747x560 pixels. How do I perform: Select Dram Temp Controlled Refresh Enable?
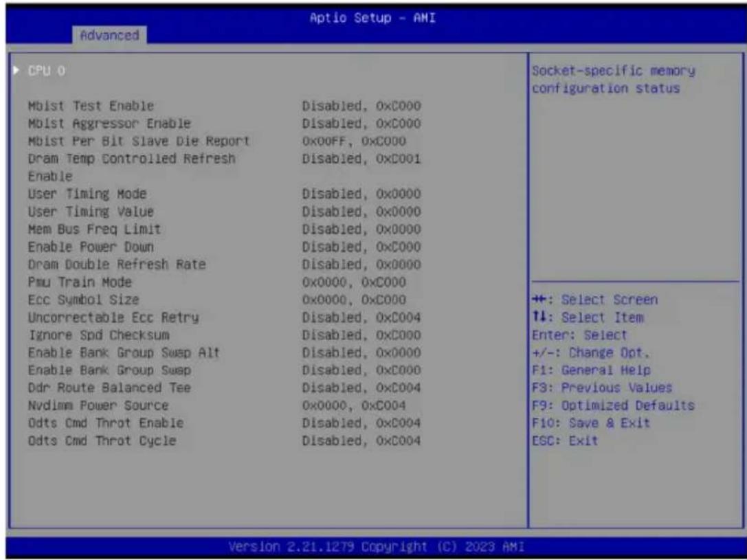coord(225,167)
